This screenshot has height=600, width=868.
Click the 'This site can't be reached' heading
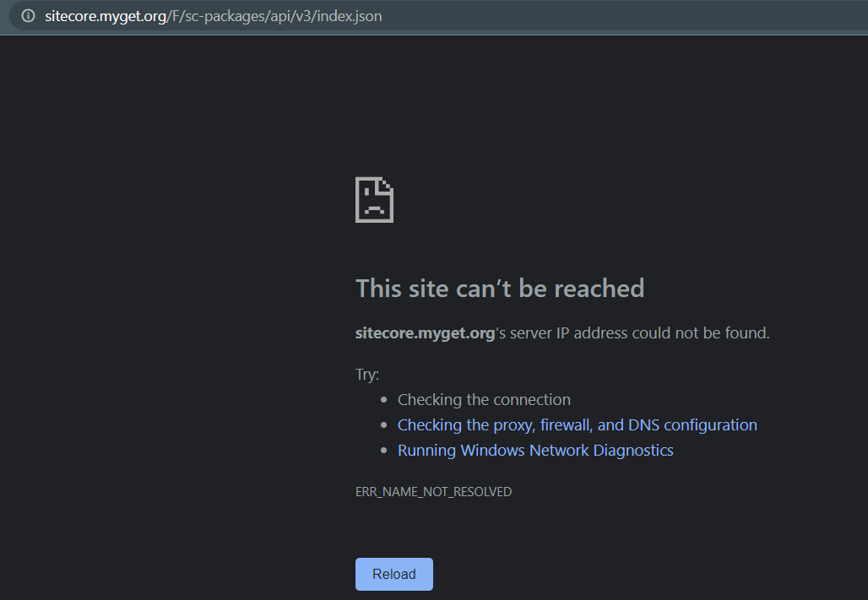[x=500, y=289]
